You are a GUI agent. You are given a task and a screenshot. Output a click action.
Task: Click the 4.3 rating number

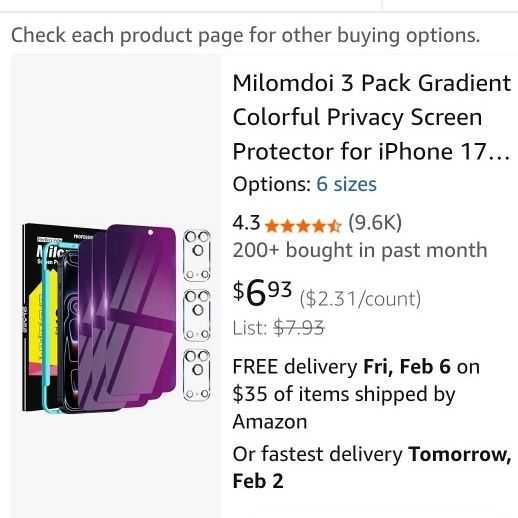[246, 223]
